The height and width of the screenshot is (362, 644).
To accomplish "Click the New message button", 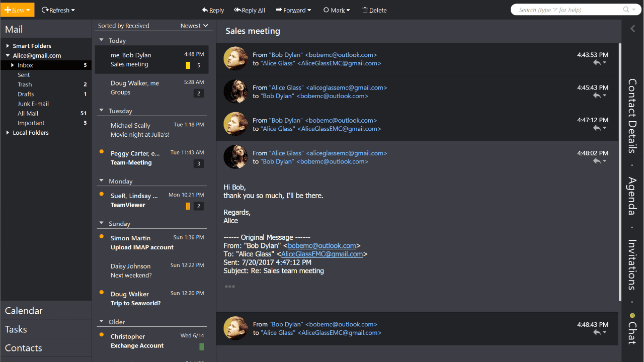I will (x=17, y=10).
